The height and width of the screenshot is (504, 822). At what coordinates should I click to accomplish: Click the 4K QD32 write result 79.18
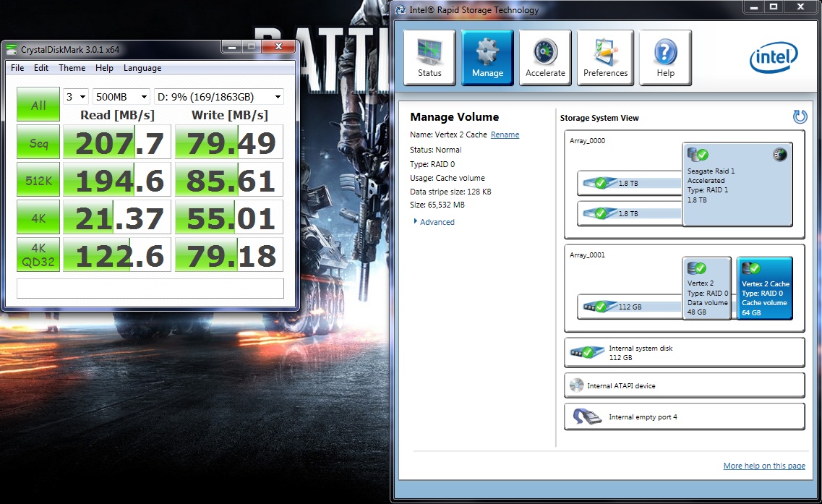click(x=229, y=255)
